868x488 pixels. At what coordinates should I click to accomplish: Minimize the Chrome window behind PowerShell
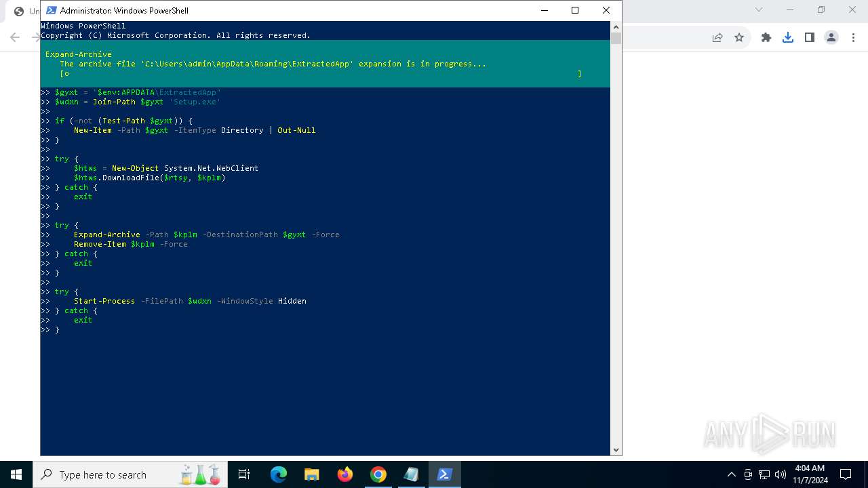pyautogui.click(x=790, y=9)
